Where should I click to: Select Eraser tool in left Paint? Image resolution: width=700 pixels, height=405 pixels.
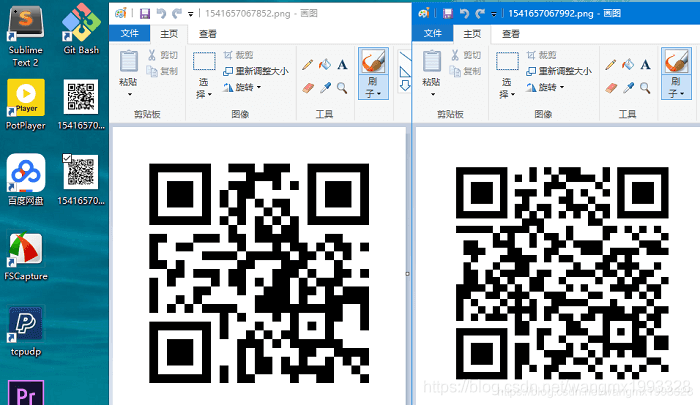[x=308, y=88]
